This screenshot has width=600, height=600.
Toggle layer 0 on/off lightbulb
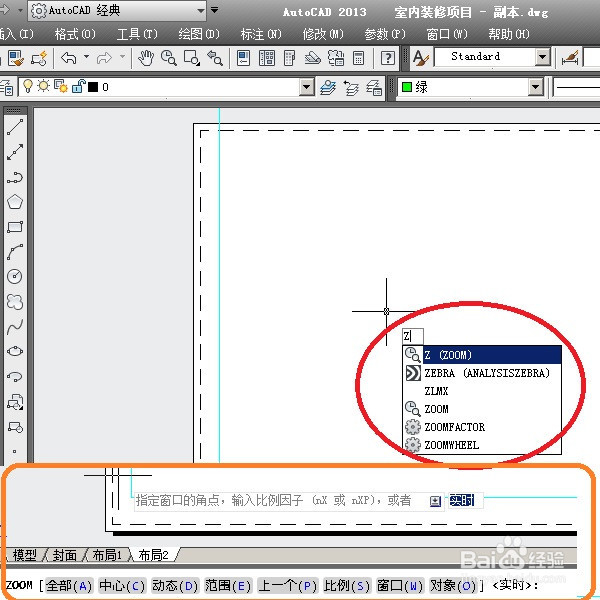28,86
